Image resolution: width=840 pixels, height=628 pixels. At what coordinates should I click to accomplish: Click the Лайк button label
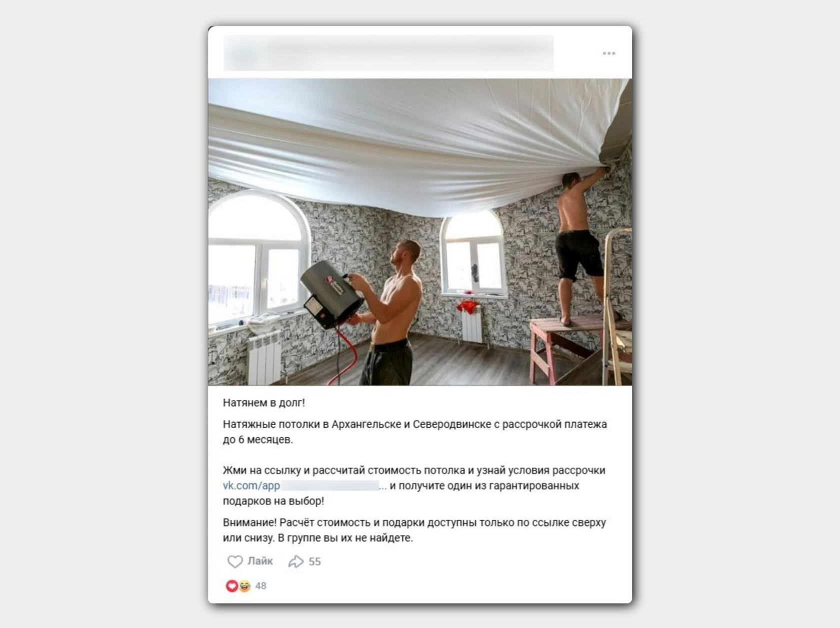[x=260, y=561]
